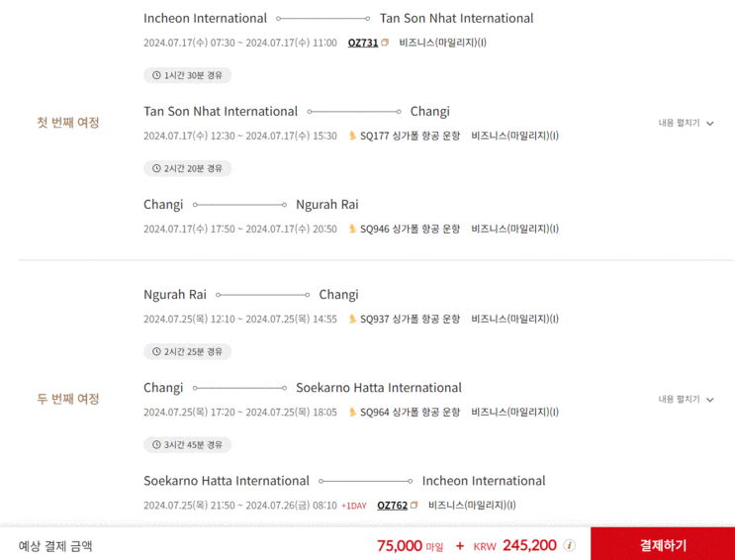Screen dimensions: 735x560
Task: Click the 2시간 25분 경유 layover badge
Action: (x=188, y=351)
